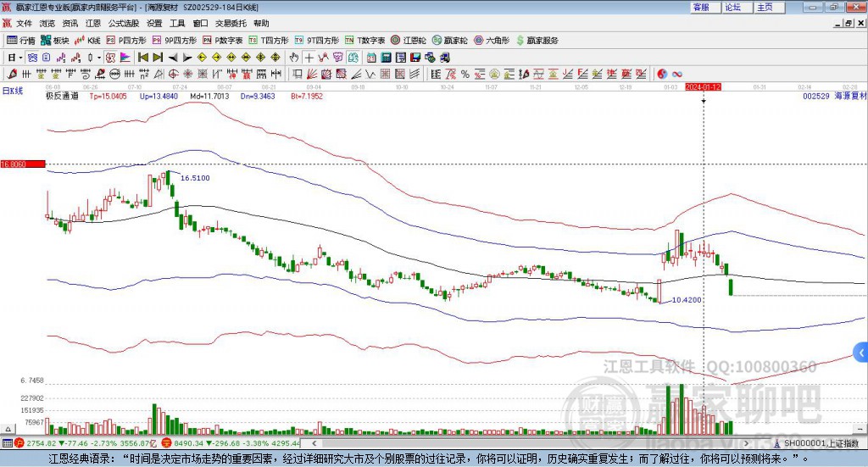Click the 客服 customer service button
Viewport: 868px width, 467px height.
coord(705,7)
